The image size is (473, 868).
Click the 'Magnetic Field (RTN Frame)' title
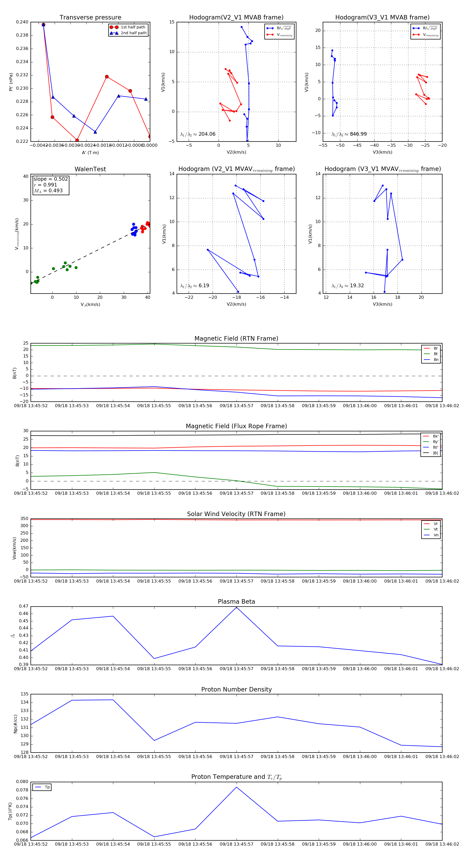(236, 339)
